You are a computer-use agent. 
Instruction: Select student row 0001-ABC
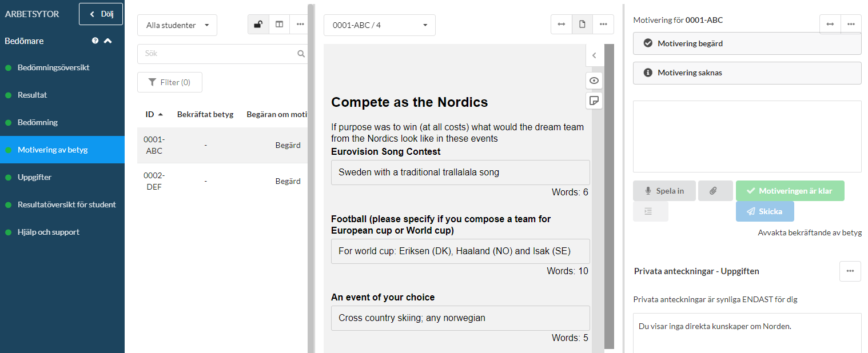(222, 145)
